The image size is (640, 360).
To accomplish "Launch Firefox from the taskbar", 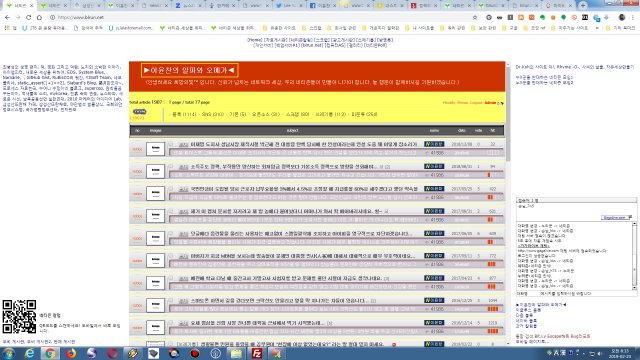I will [71, 353].
